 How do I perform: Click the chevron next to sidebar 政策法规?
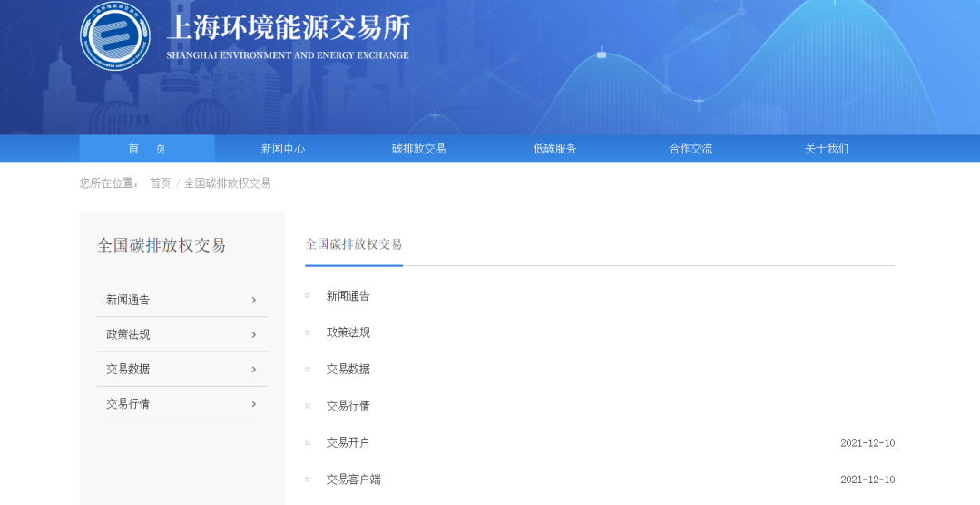tap(254, 335)
